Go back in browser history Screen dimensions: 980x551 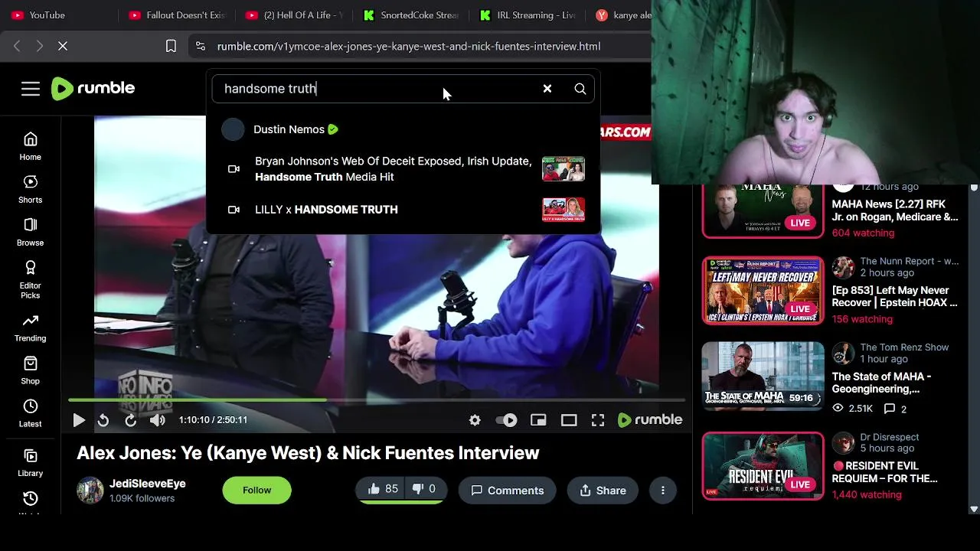pyautogui.click(x=17, y=47)
